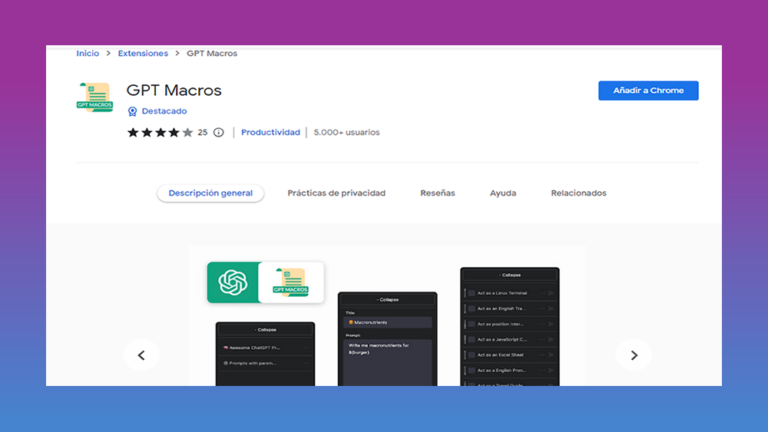The height and width of the screenshot is (432, 768).
Task: Click the GPT Macros logo in the preview
Action: (291, 282)
